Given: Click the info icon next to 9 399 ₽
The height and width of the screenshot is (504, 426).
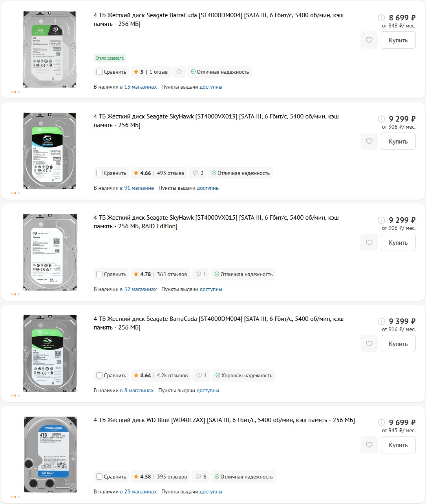Looking at the screenshot, I should pos(381,321).
